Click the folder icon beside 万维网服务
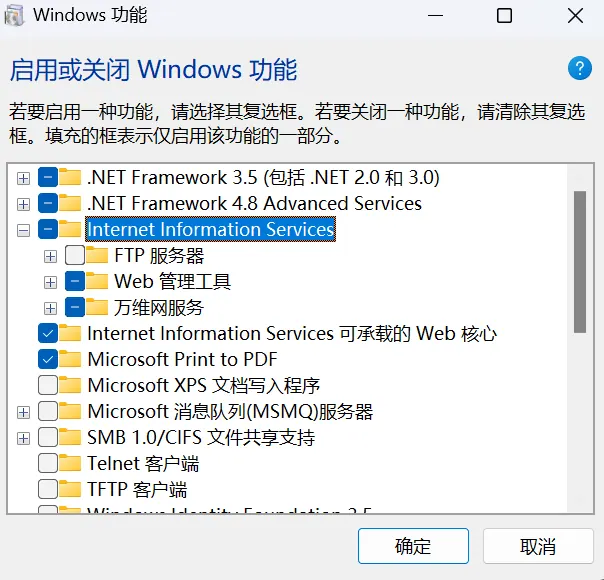Image resolution: width=604 pixels, height=580 pixels. pos(97,307)
